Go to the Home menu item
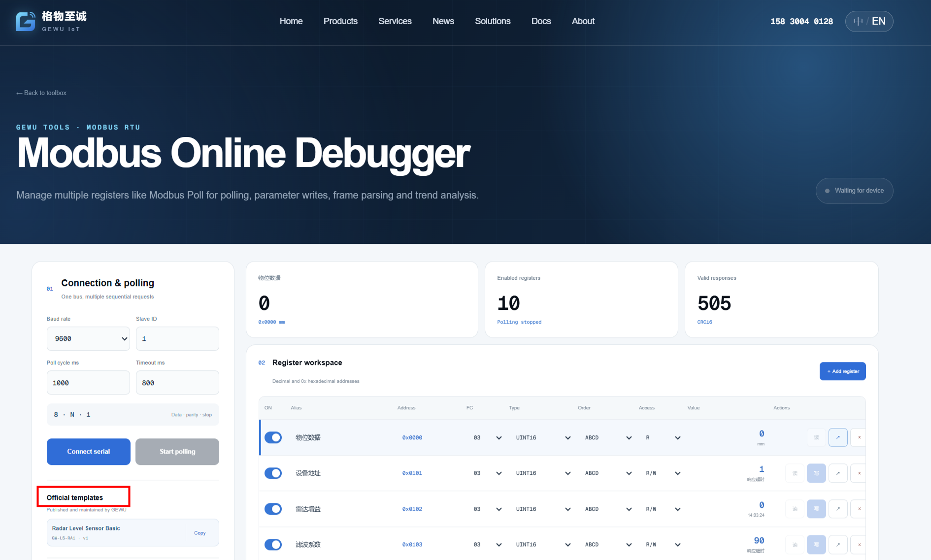 click(291, 21)
